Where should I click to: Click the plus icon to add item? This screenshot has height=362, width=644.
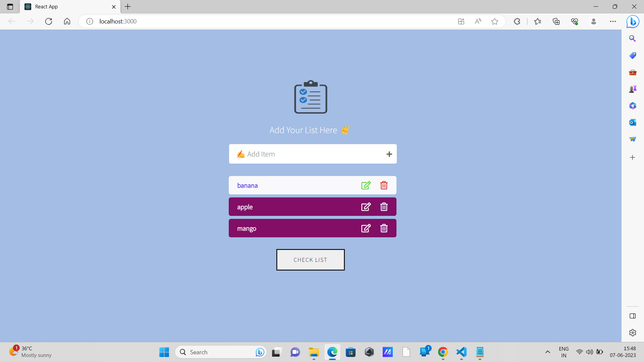[389, 154]
